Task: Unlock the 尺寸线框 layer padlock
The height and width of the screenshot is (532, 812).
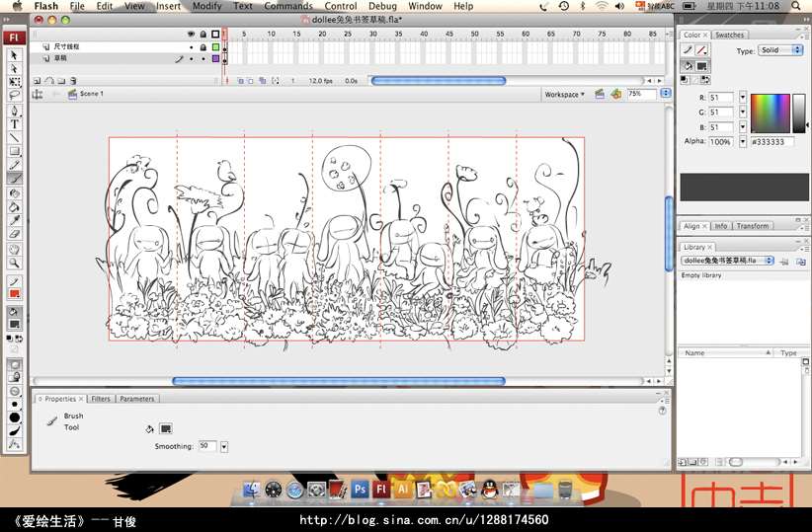Action: coord(203,47)
